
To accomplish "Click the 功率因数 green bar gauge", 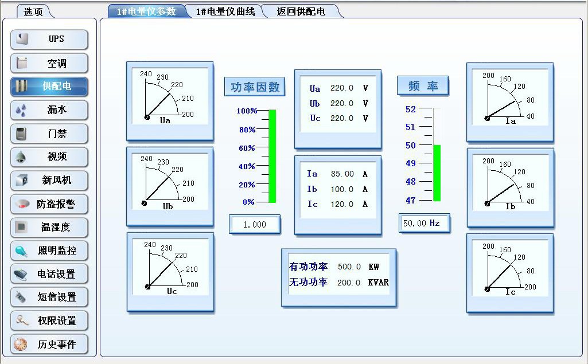I will (272, 156).
